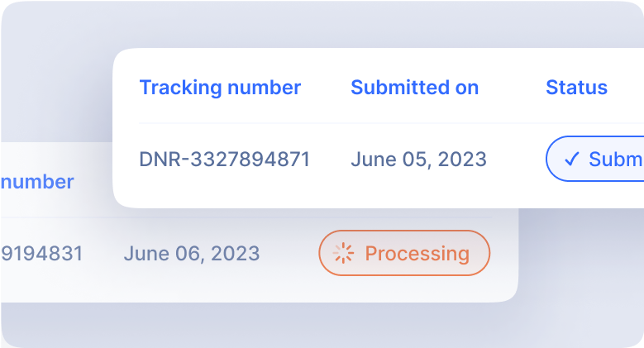Click the partially visible number column header

pos(37,182)
